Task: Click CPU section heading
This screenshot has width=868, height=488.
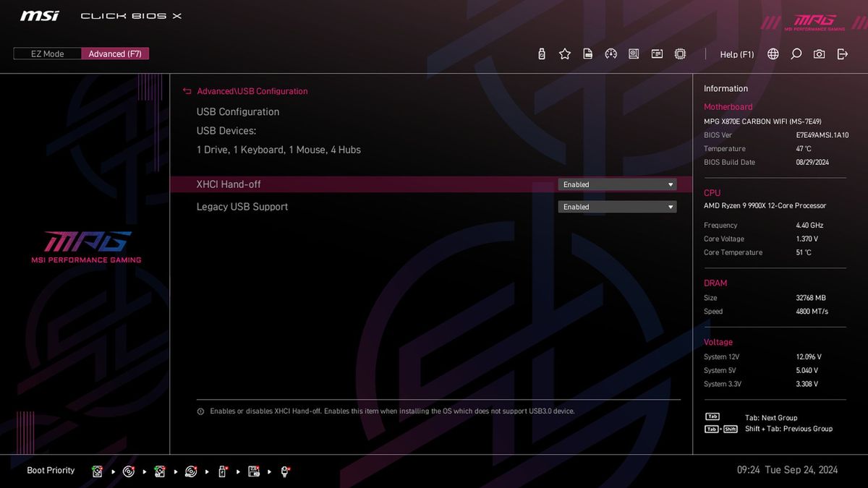Action: tap(712, 193)
